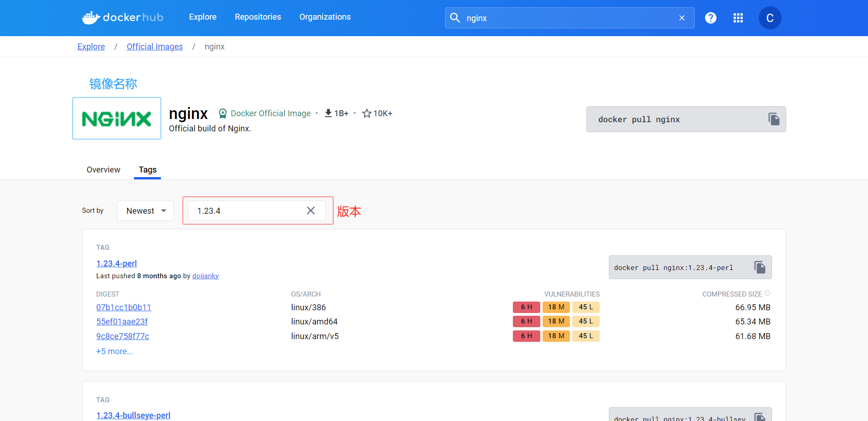Select the Tags tab

click(148, 170)
